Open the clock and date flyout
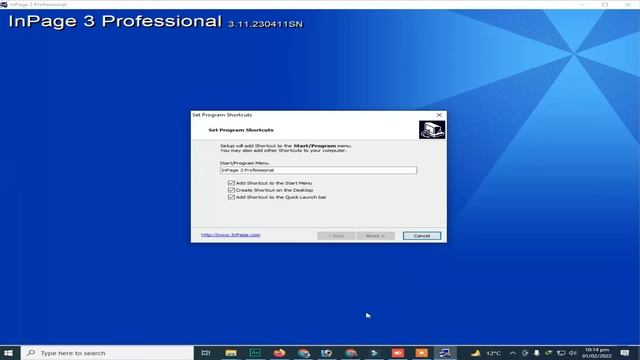This screenshot has width=640, height=360. (x=597, y=353)
